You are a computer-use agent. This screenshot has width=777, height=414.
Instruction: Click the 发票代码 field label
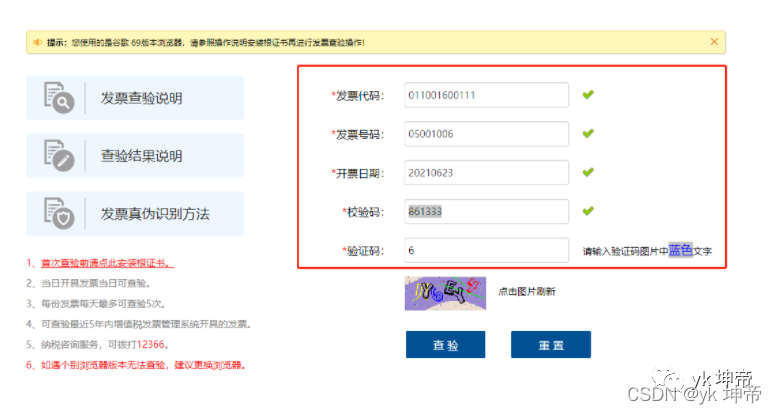click(358, 96)
